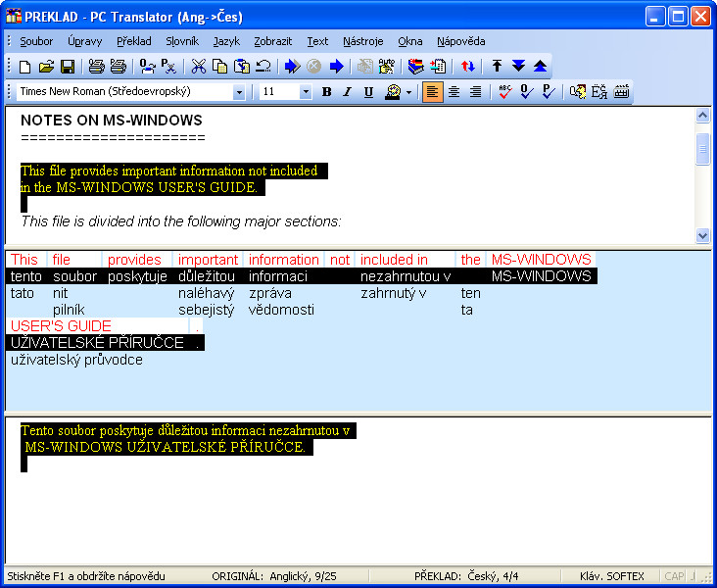This screenshot has width=717, height=588.
Task: Open the Slovník menu
Action: 182,41
